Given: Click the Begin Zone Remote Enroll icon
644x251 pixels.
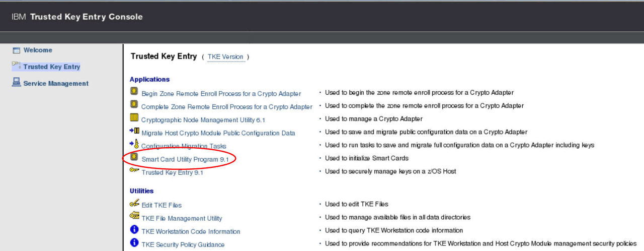Looking at the screenshot, I should coord(134,92).
